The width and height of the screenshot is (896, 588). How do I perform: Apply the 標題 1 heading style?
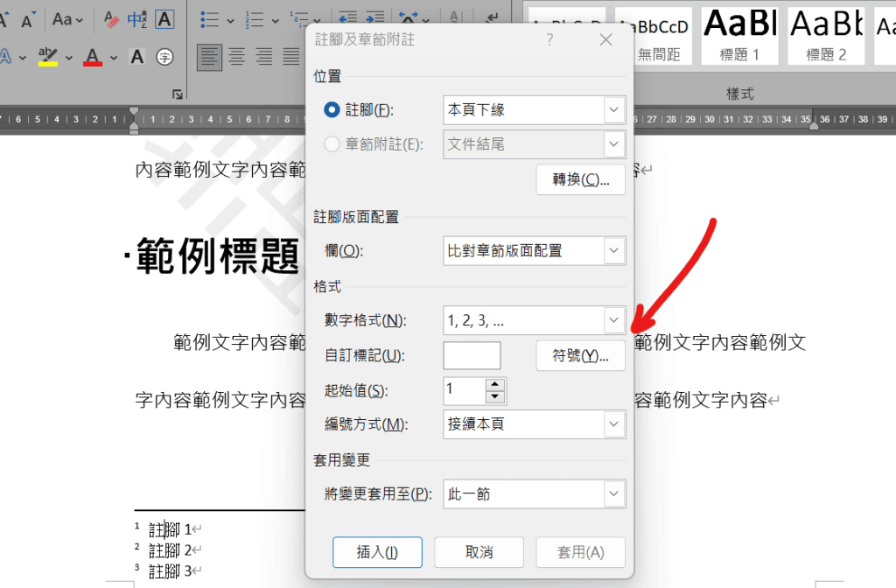(739, 35)
